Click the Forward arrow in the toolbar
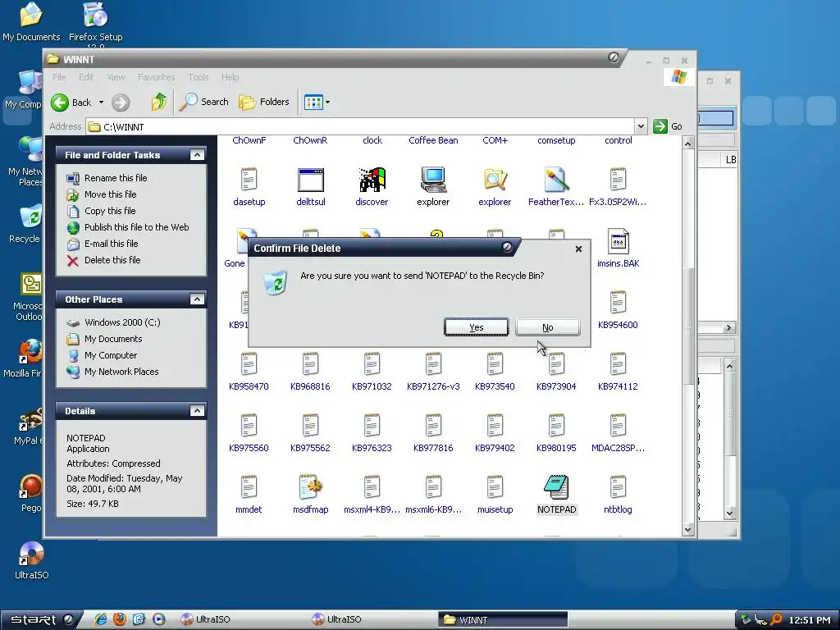This screenshot has width=840, height=630. tap(121, 103)
